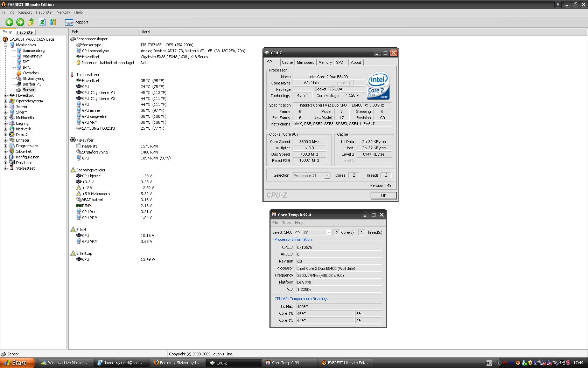Image resolution: width=588 pixels, height=368 pixels.
Task: Expand the Hovedkort tree node
Action: 6,95
